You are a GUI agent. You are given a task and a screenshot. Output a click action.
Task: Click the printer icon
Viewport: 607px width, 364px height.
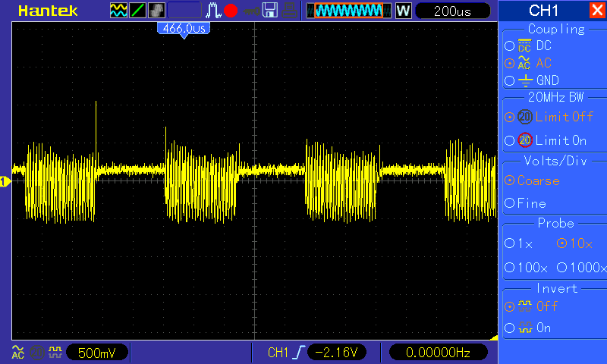[x=290, y=11]
